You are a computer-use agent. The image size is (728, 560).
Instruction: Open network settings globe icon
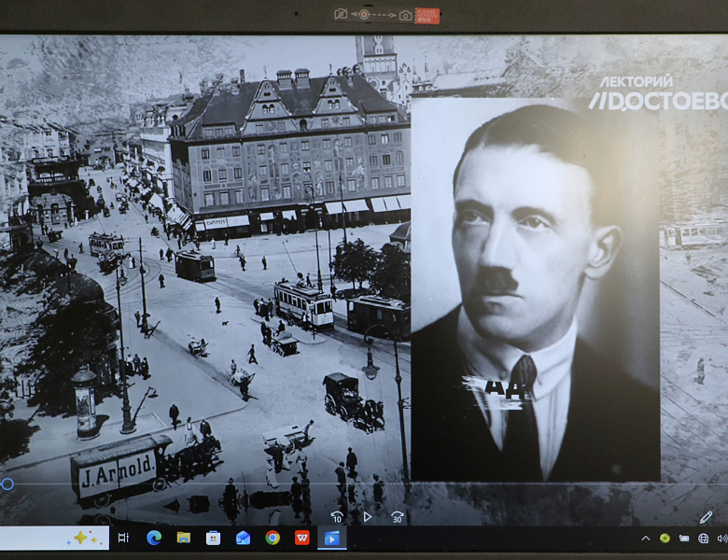coord(704,539)
